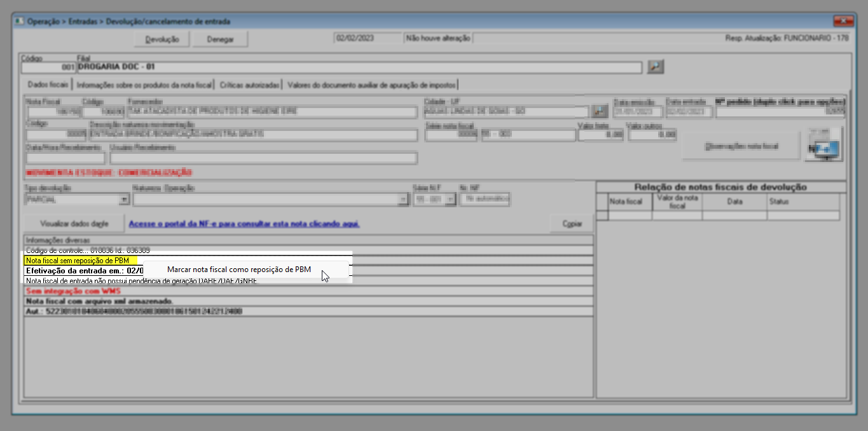
Task: Close the Devolução/cancelamento de entrada window
Action: click(845, 21)
